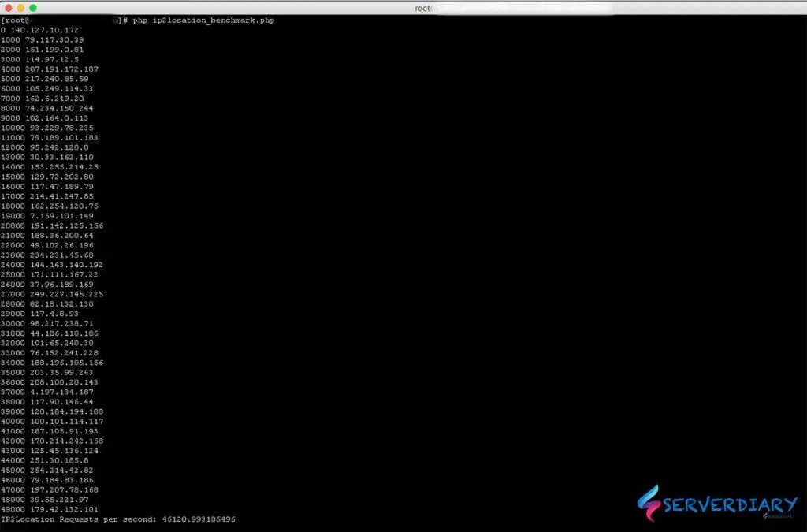The width and height of the screenshot is (807, 532).
Task: Select the output line numbered 19000
Action: [x=46, y=216]
